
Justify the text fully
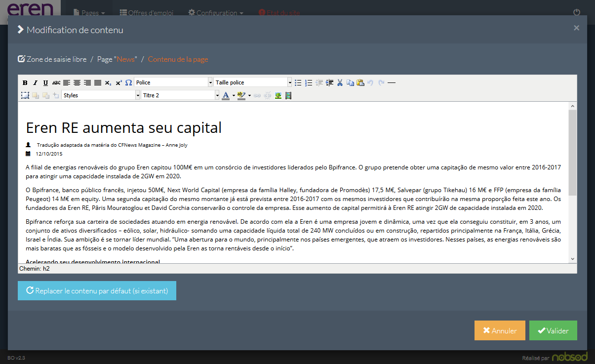pyautogui.click(x=97, y=82)
